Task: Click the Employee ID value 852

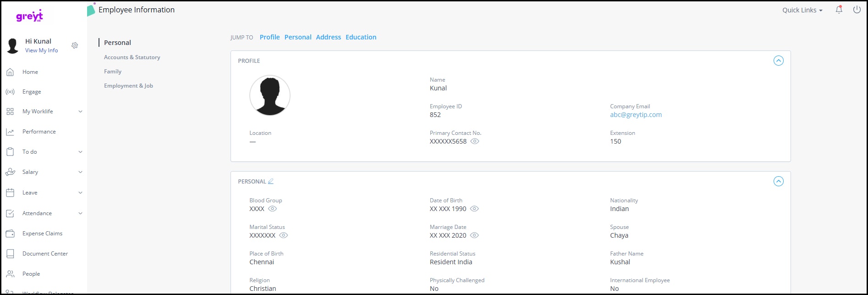Action: tap(435, 115)
